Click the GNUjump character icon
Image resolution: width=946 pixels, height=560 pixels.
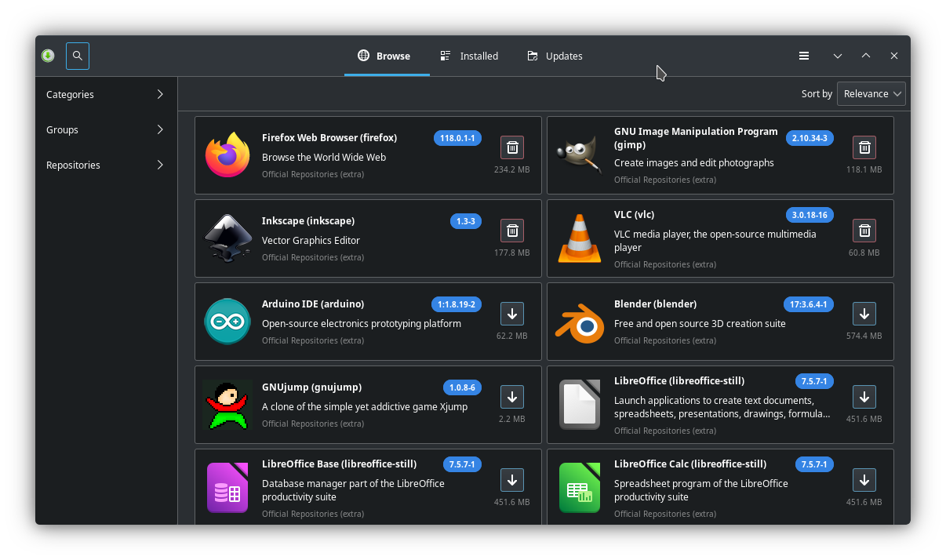[227, 405]
